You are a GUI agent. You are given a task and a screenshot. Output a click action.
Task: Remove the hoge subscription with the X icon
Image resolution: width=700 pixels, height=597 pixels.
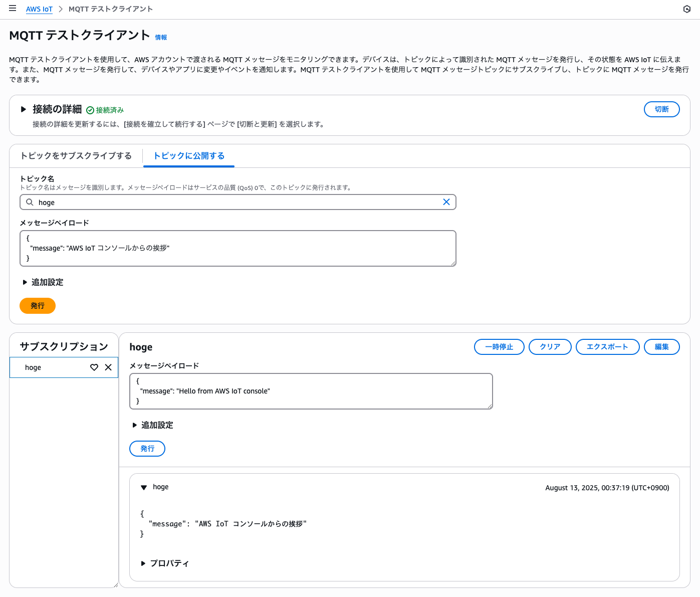point(108,367)
